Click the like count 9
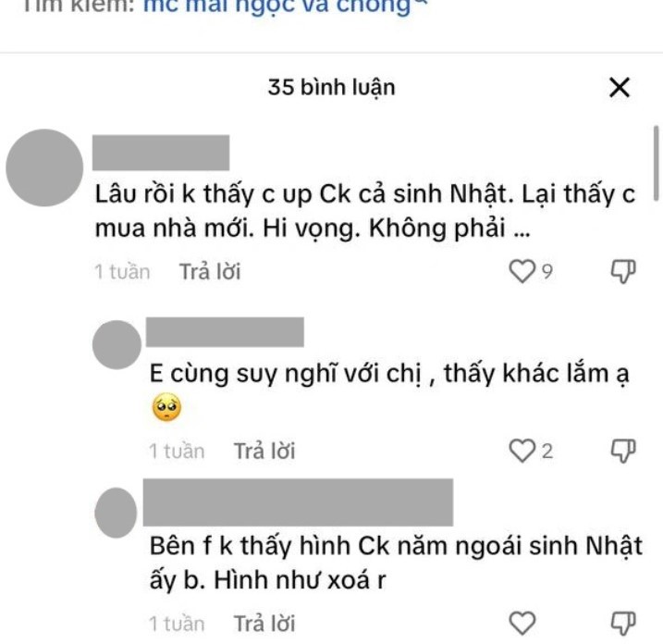 547,272
